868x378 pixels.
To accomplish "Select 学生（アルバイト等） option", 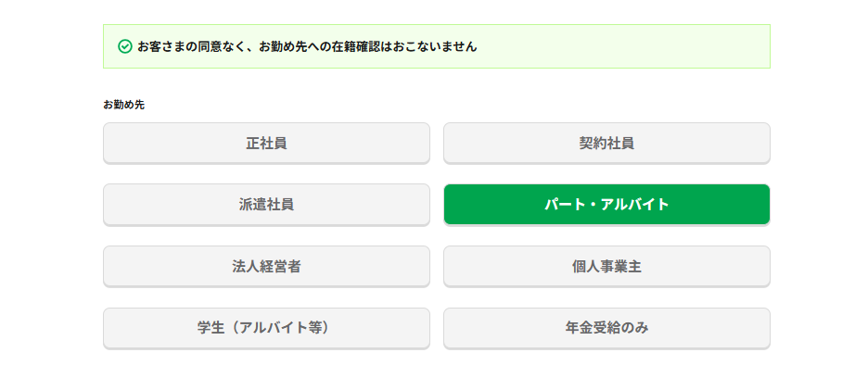I will (x=266, y=328).
